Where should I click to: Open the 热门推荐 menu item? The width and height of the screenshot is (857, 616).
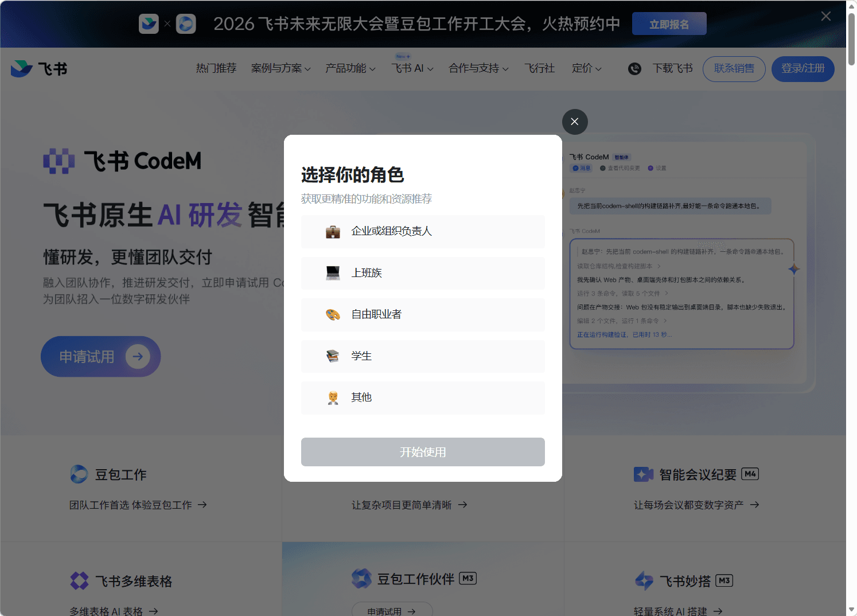click(x=216, y=68)
